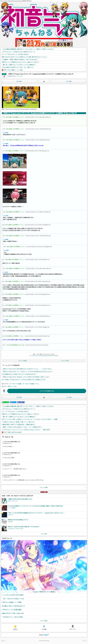Open the やるきは歴史に名を残すようです headline
Image resolution: width=88 pixels, height=644 pixels.
point(44,67)
